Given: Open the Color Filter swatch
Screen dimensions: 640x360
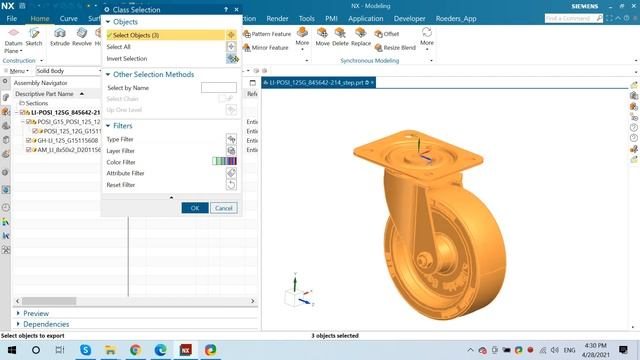Looking at the screenshot, I should (224, 162).
